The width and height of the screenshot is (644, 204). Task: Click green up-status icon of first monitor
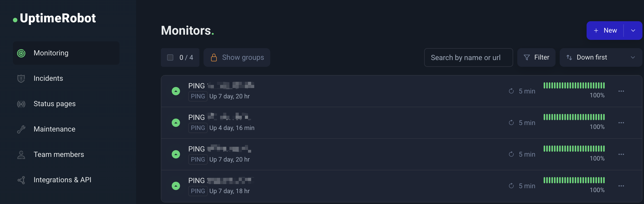click(176, 91)
